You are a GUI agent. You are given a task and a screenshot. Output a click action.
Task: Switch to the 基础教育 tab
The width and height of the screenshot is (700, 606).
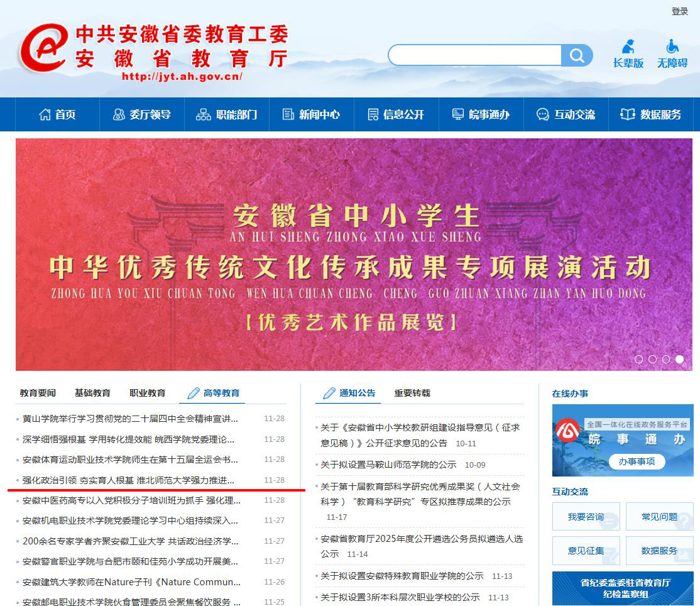[92, 393]
